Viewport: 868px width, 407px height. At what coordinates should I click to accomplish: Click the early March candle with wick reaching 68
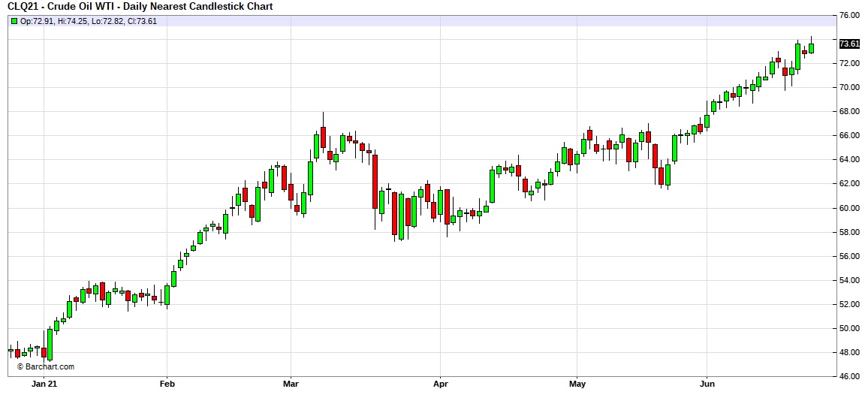[324, 137]
